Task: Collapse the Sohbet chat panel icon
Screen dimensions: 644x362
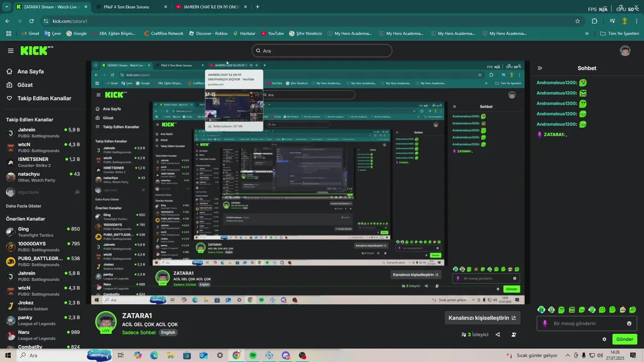Action: click(x=540, y=68)
